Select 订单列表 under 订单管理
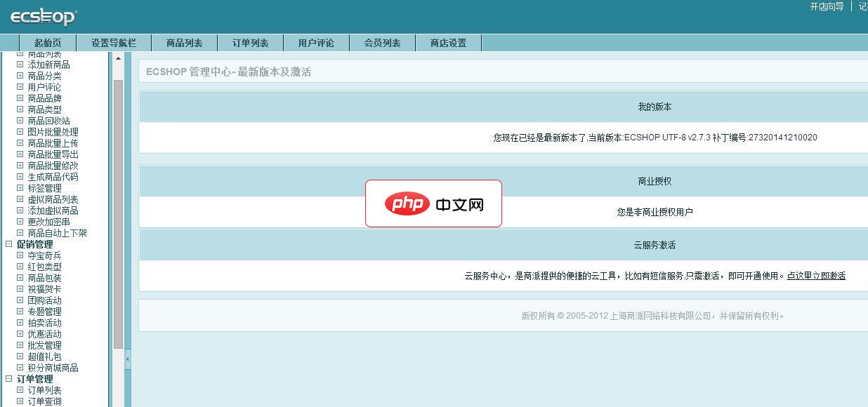Viewport: 868px width, 407px height. (45, 390)
